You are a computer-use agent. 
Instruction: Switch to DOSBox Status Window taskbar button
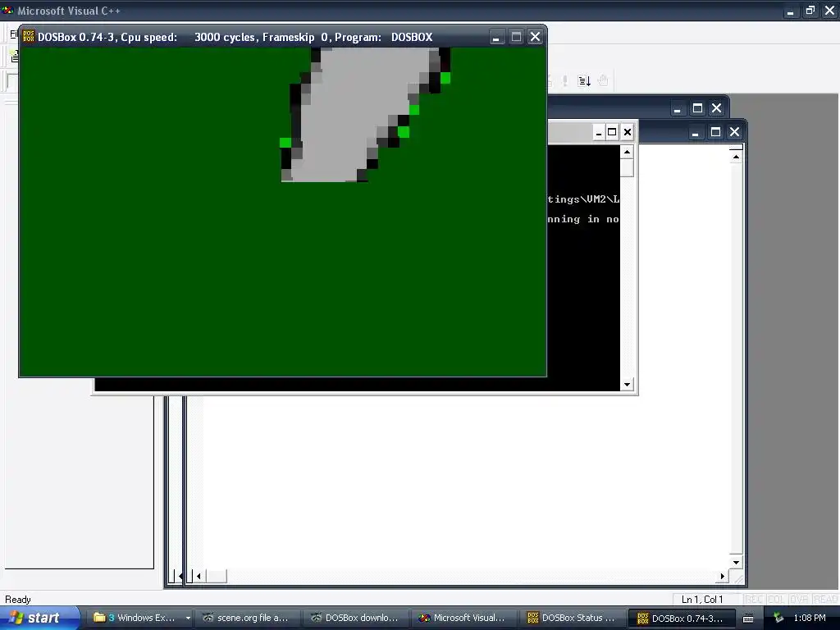coord(571,618)
